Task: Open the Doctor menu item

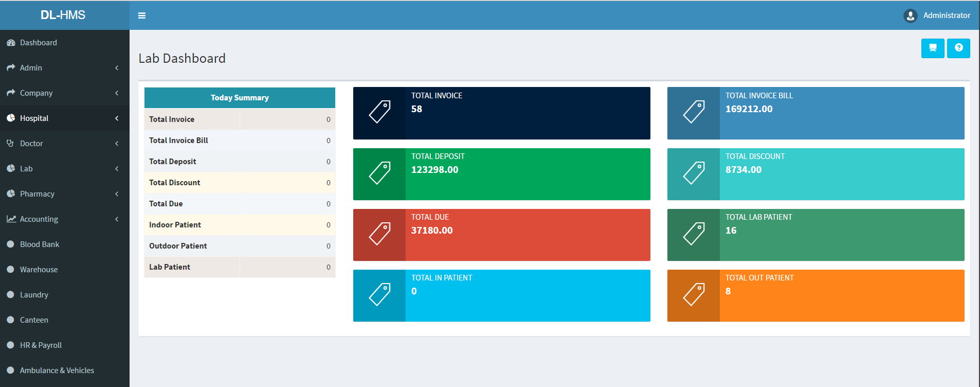Action: coord(31,144)
